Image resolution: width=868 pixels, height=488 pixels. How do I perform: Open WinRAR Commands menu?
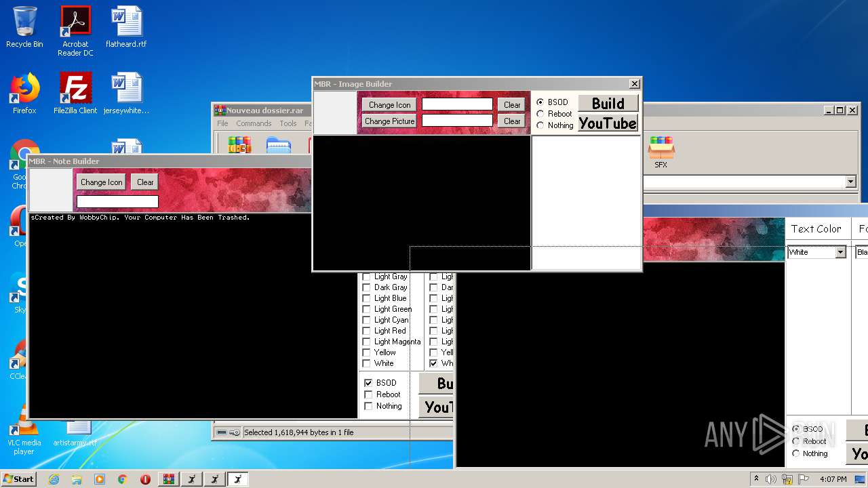[x=254, y=123]
